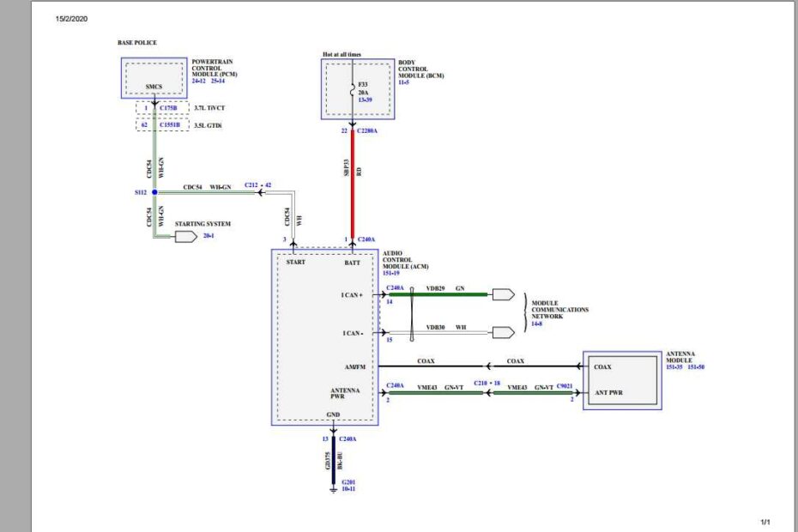Click the VDB29 GN wire arrow terminal
This screenshot has height=532, width=798.
503,294
